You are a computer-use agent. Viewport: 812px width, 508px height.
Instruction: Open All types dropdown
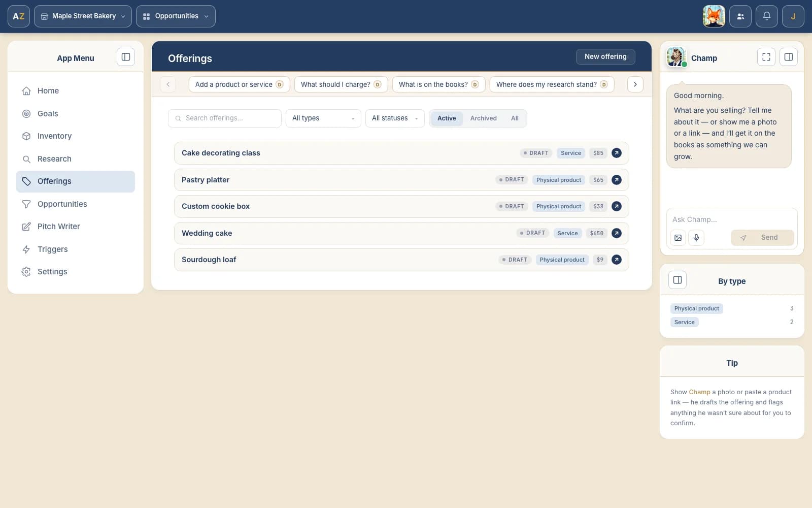click(323, 118)
